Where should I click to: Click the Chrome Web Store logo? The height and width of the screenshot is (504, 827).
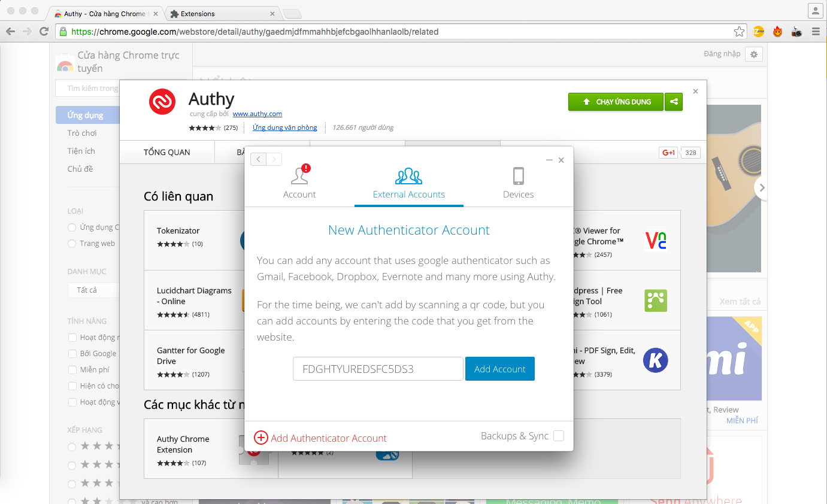pyautogui.click(x=64, y=63)
